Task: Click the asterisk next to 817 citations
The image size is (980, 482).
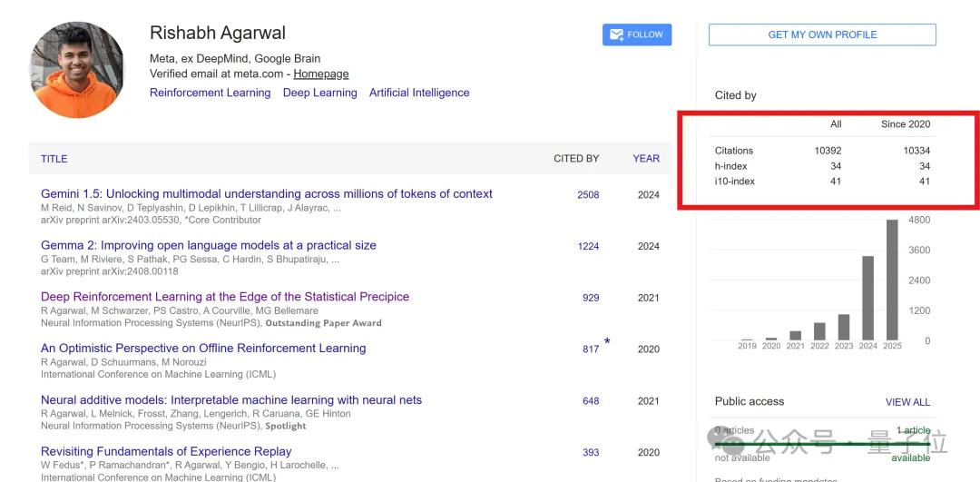Action: (607, 342)
